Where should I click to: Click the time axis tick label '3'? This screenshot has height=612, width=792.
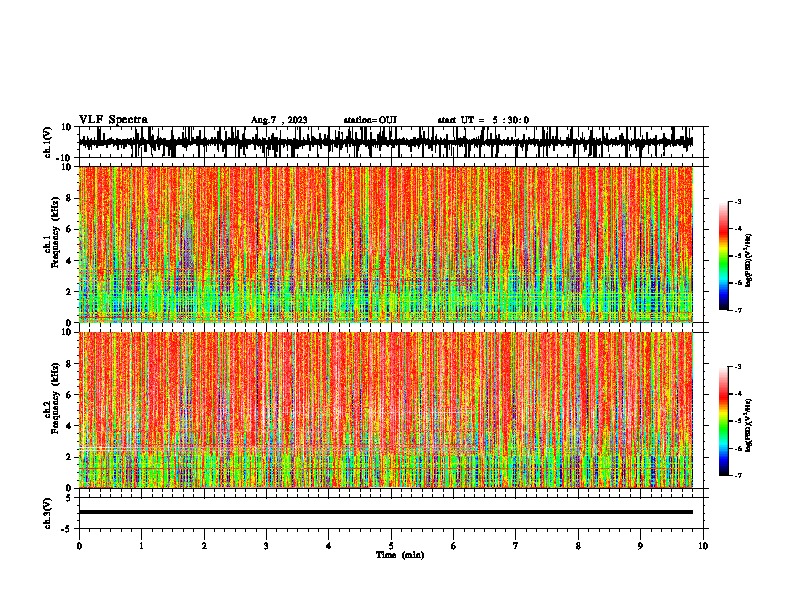(266, 546)
